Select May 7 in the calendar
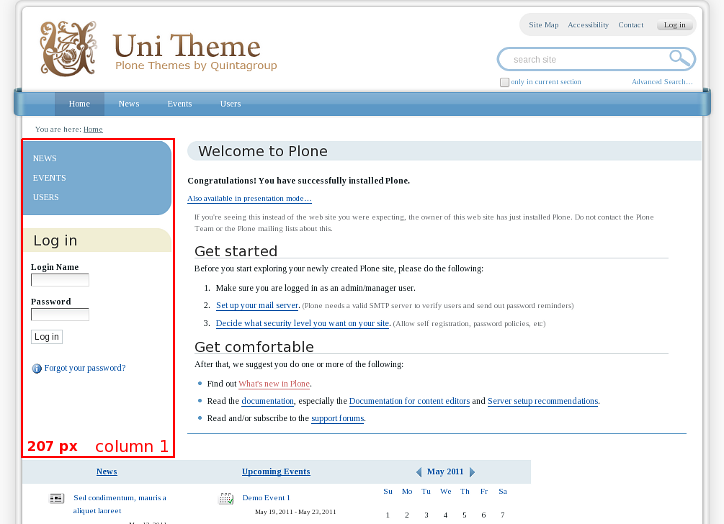The width and height of the screenshot is (724, 524). pyautogui.click(x=502, y=515)
